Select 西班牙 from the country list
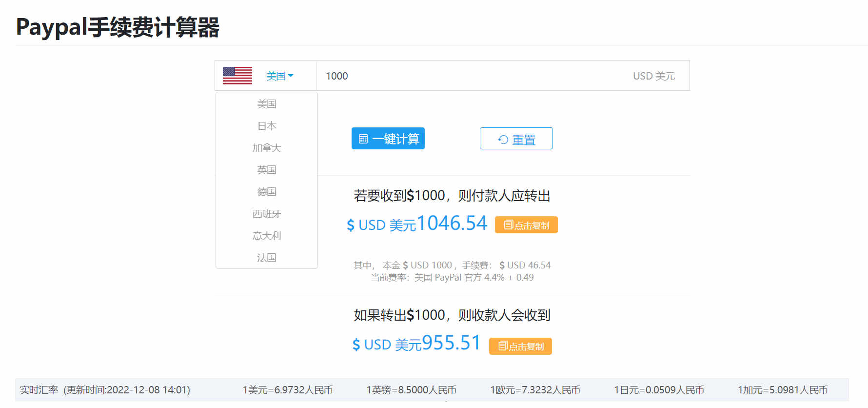868x408 pixels. (267, 214)
